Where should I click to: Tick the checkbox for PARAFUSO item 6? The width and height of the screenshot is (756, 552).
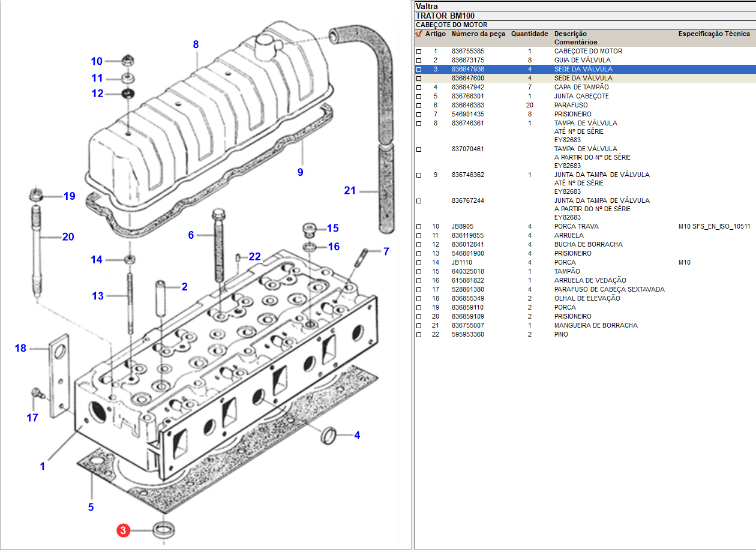pos(419,106)
